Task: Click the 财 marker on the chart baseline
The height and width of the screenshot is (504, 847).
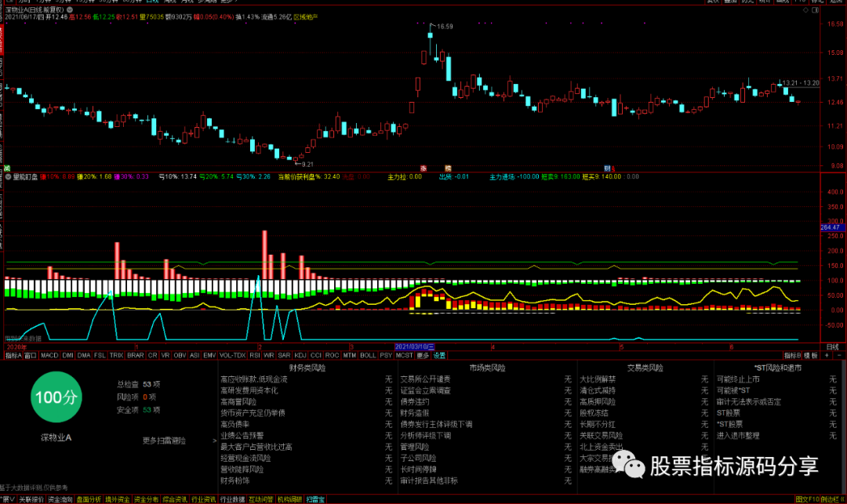Action: tap(607, 169)
